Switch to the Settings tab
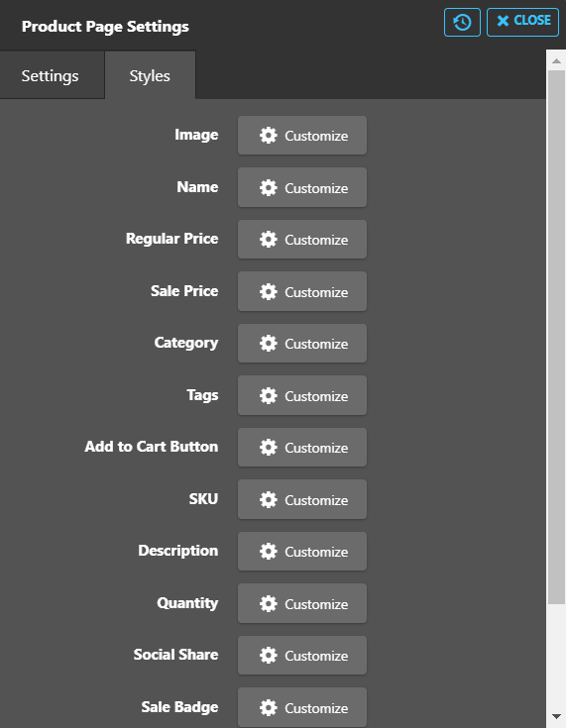The image size is (566, 728). [53, 75]
